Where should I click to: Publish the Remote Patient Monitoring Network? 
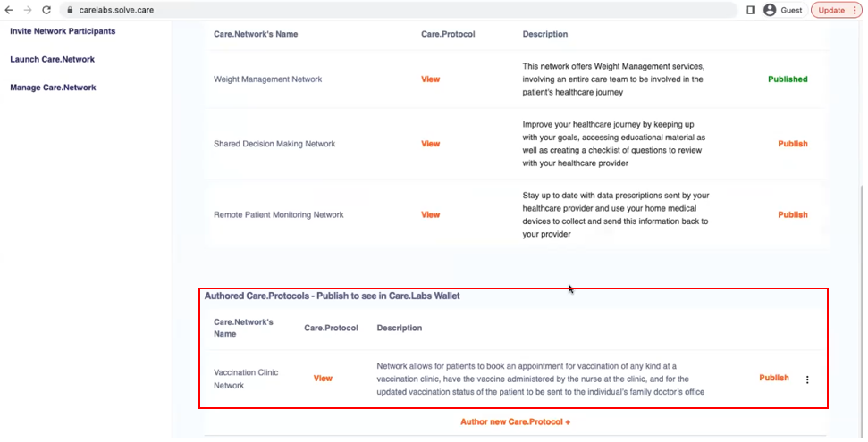pos(792,214)
